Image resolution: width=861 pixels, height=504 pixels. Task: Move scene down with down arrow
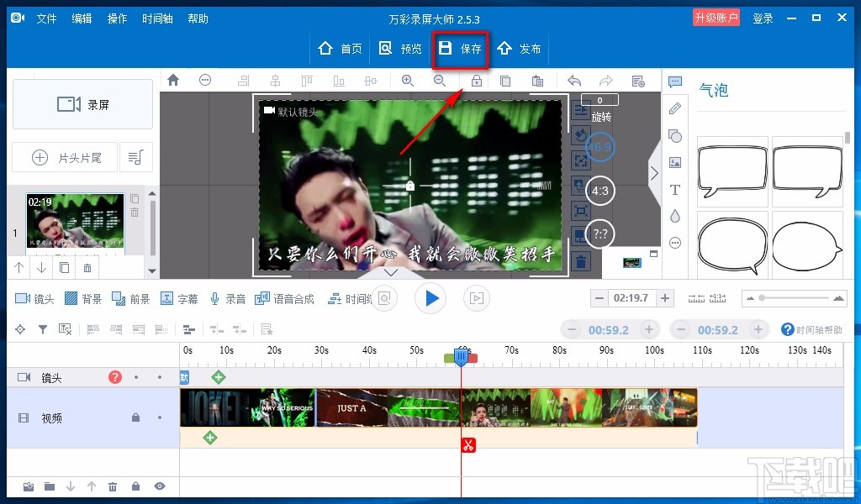[x=42, y=268]
